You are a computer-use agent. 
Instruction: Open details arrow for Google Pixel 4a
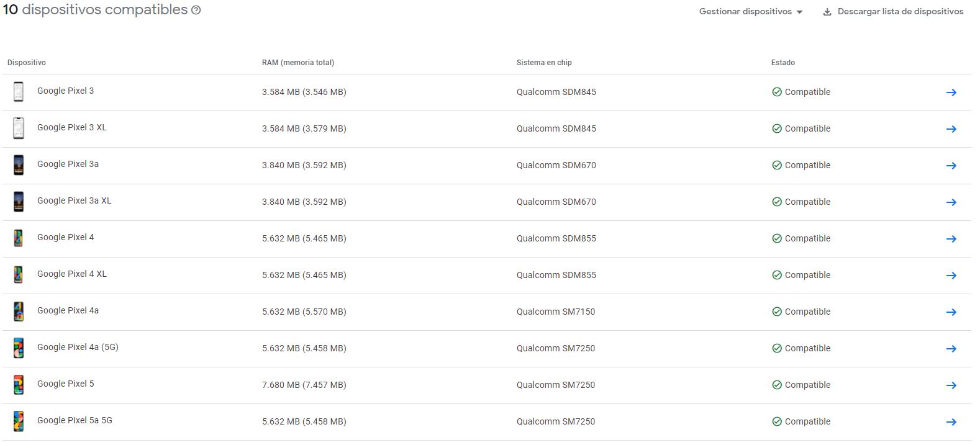click(951, 312)
